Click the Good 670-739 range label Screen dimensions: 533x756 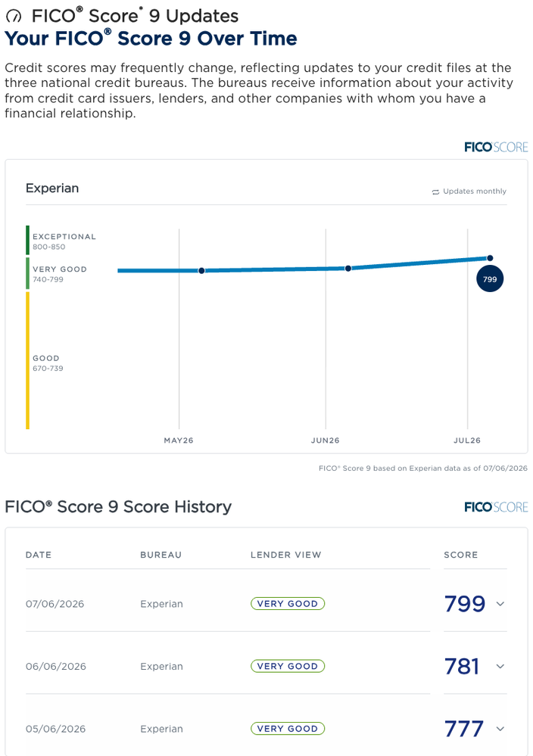48,363
